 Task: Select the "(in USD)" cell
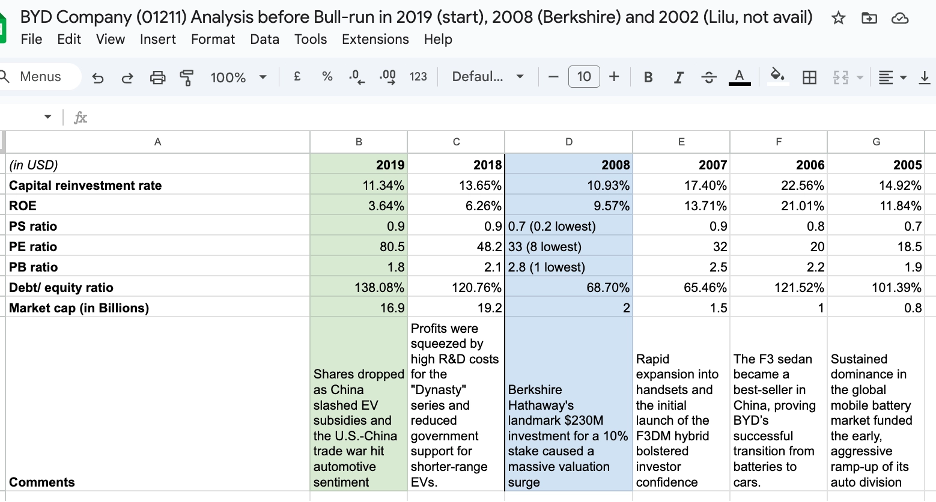click(158, 164)
